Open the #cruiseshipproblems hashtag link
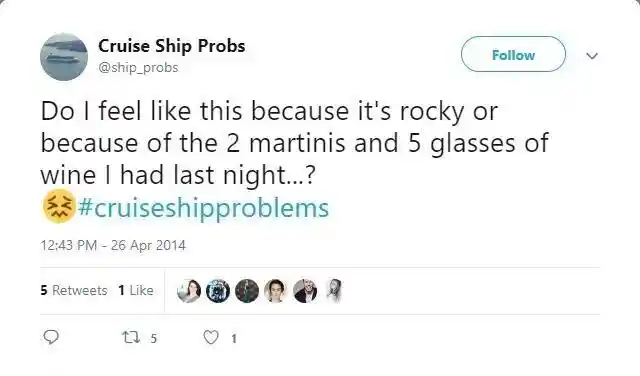The width and height of the screenshot is (640, 376). click(203, 208)
